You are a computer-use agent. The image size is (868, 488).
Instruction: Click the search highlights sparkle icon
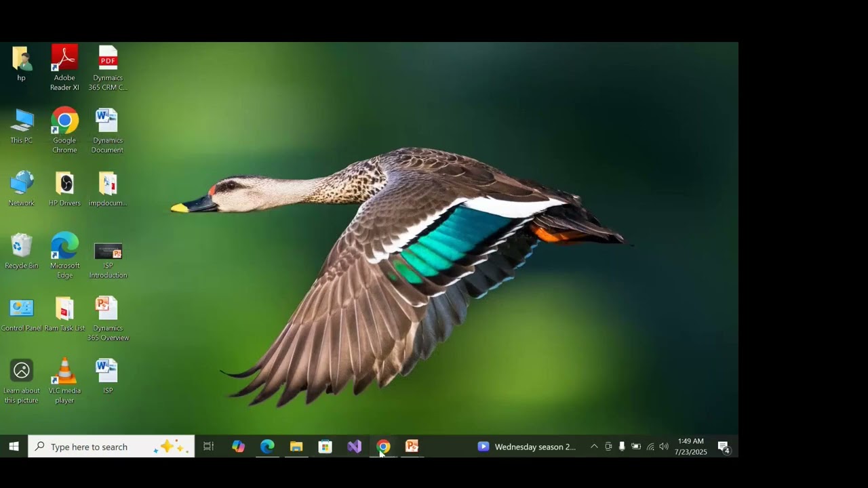click(x=170, y=447)
